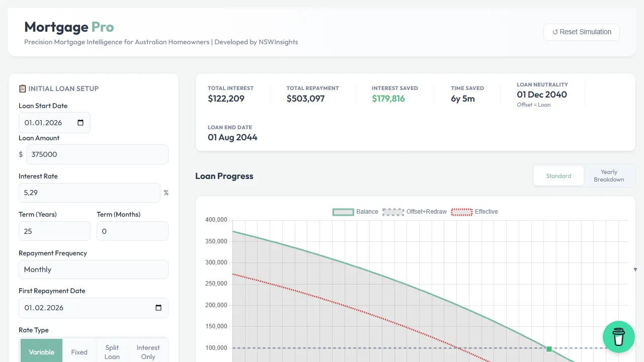Viewport: 644px width, 362px height.
Task: Click the green marker on the balance curve
Action: pos(549,348)
